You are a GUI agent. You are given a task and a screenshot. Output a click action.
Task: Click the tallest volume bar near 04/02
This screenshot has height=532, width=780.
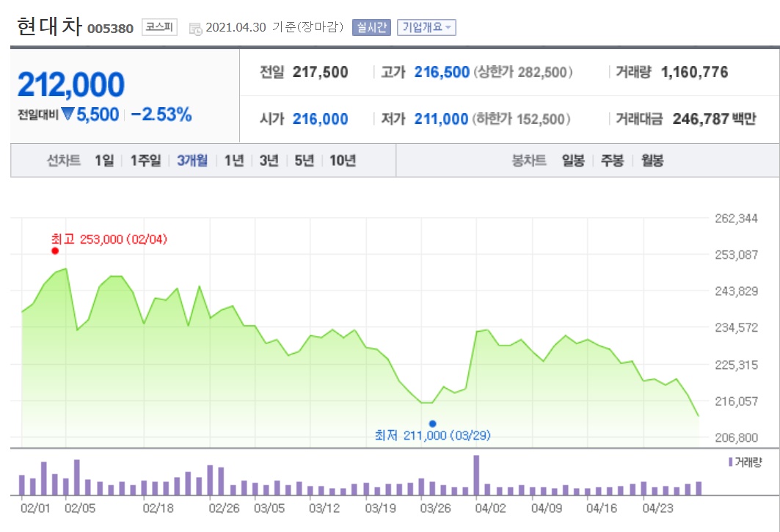point(476,475)
